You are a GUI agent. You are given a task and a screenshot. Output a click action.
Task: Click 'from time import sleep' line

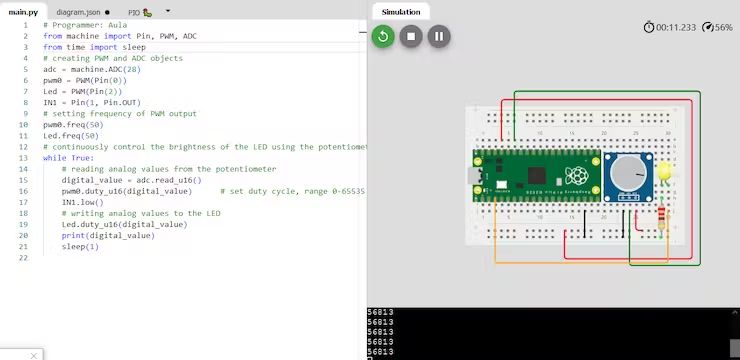tap(94, 47)
